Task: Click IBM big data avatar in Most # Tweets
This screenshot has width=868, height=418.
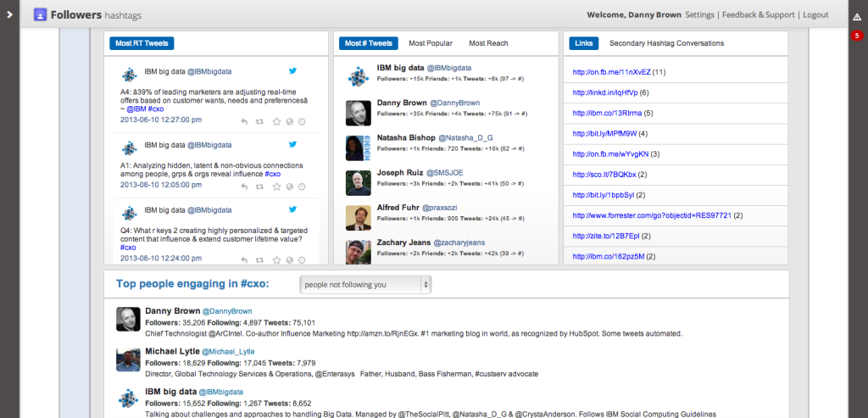Action: tap(359, 75)
